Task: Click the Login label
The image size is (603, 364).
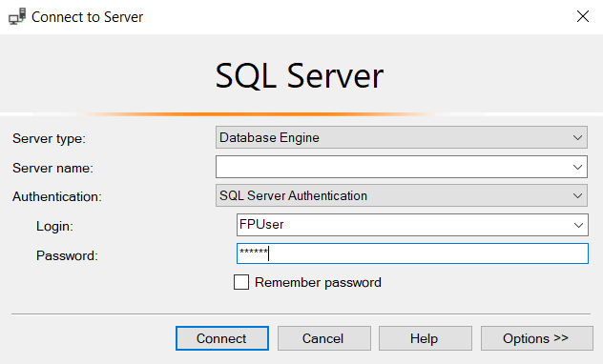Action: click(x=54, y=226)
